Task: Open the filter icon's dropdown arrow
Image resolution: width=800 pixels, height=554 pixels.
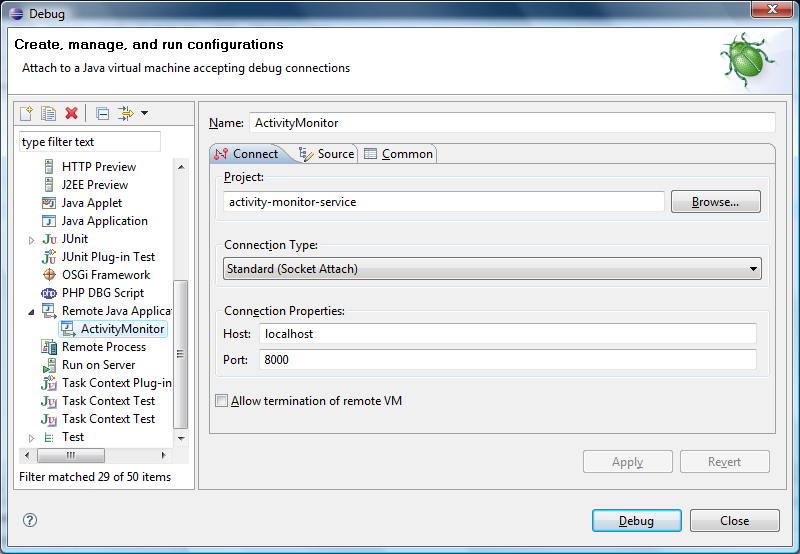Action: coord(144,113)
